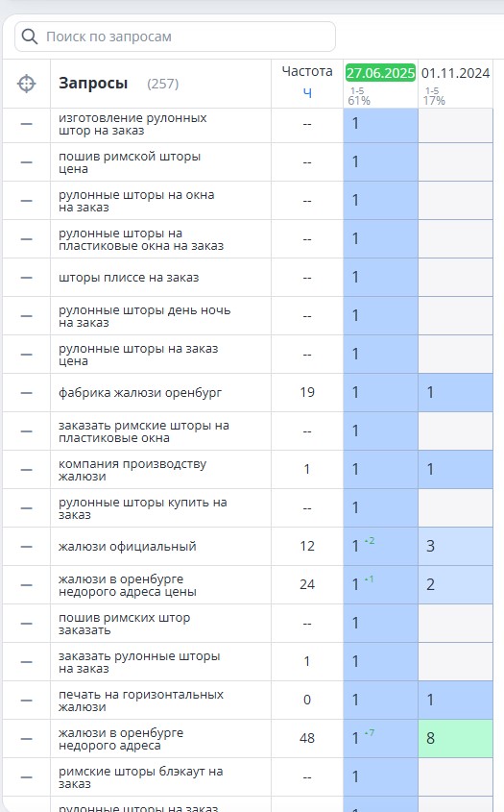Screen dimensions: 504x812
Task: Open query жалюзи в оренбурге недорого адреса цены
Action: pos(128,585)
